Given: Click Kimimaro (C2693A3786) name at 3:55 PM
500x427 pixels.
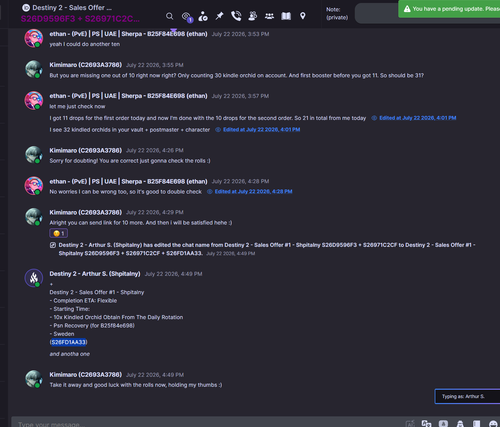Looking at the screenshot, I should [x=86, y=65].
